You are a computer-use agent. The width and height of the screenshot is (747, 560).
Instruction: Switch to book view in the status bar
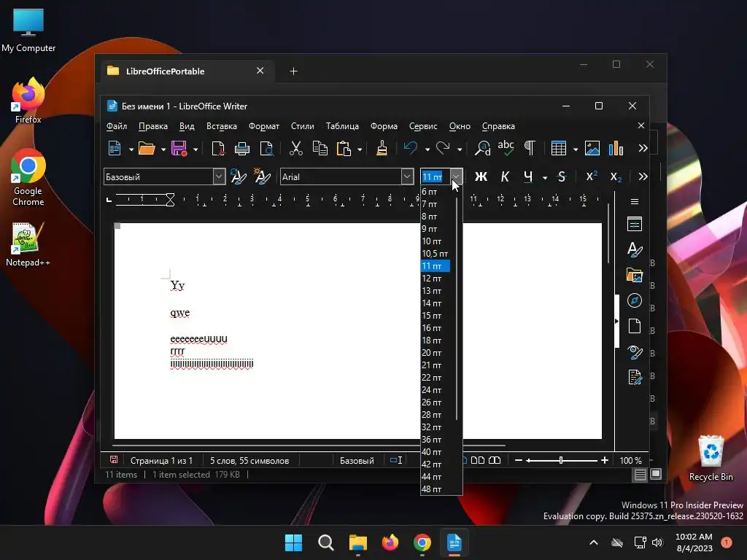(495, 460)
